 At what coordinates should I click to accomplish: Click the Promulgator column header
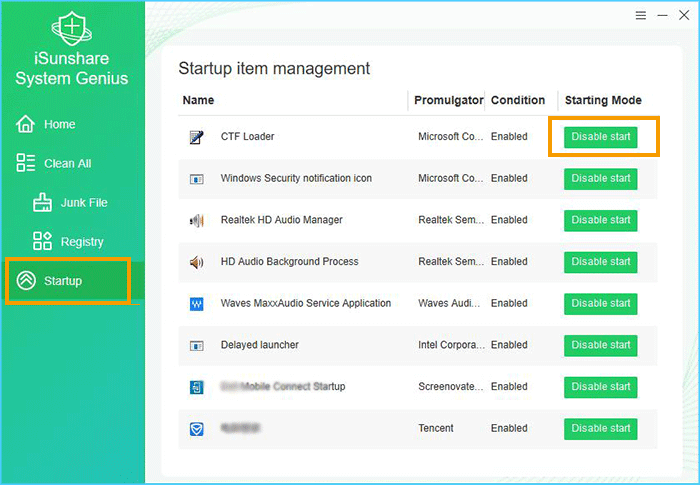(447, 100)
